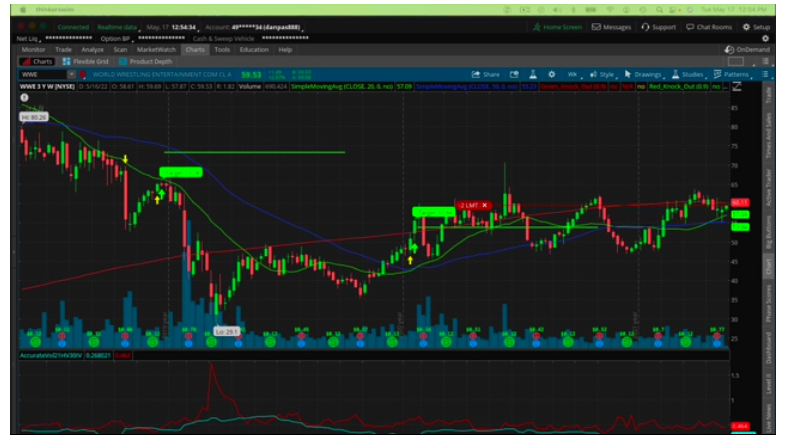
Task: Open the chart toolbar list menu icon
Action: point(765,75)
